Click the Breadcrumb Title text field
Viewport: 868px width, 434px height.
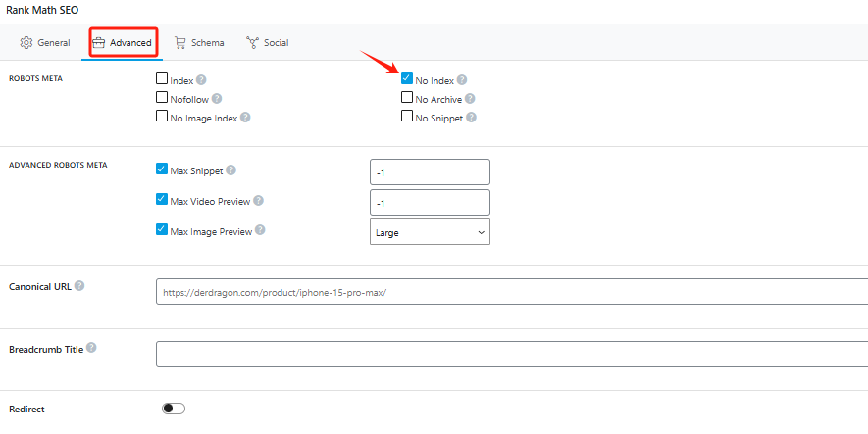(510, 354)
